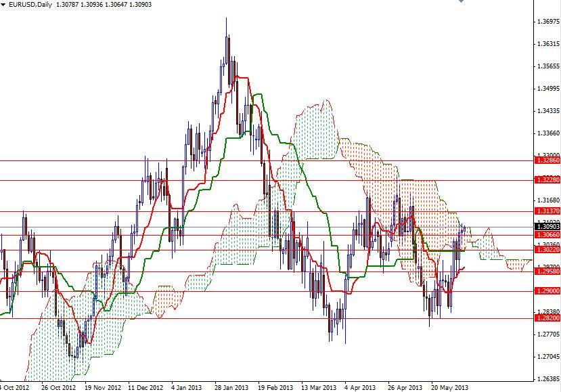Click the 20 May 2013 date label
This screenshot has height=392, width=561.
point(449,382)
